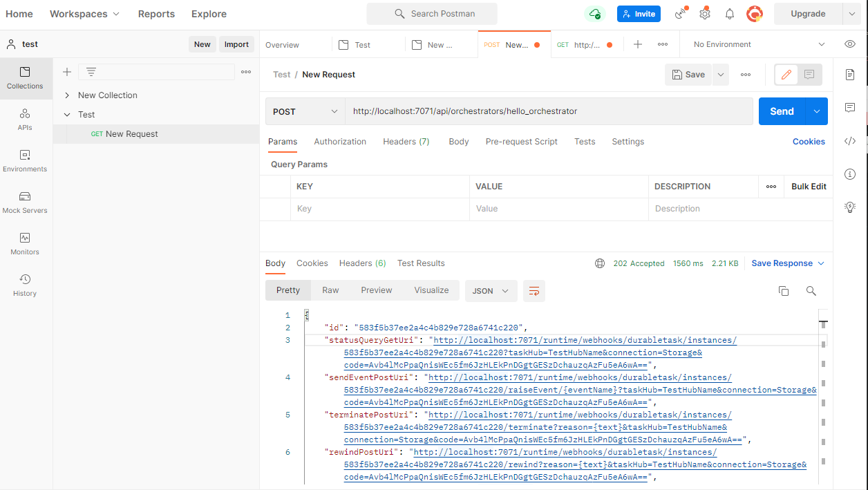Open the JSON format dropdown
The image size is (868, 490).
491,291
